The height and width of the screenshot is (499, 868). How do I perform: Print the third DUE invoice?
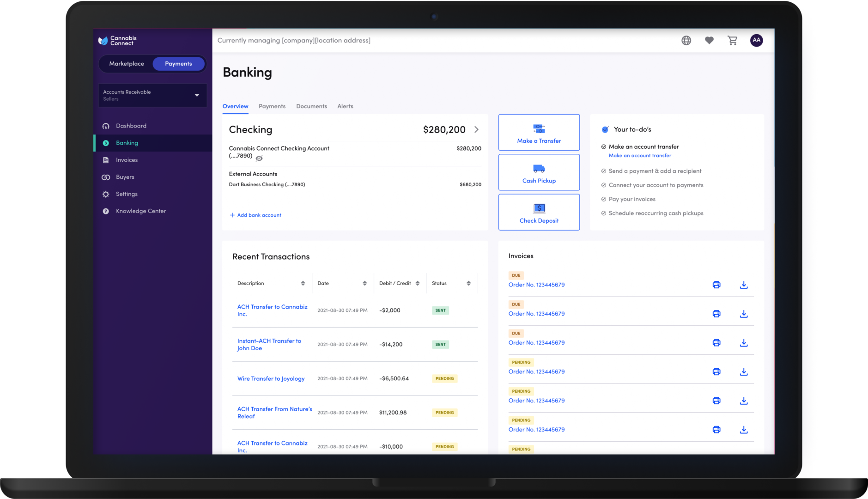716,343
